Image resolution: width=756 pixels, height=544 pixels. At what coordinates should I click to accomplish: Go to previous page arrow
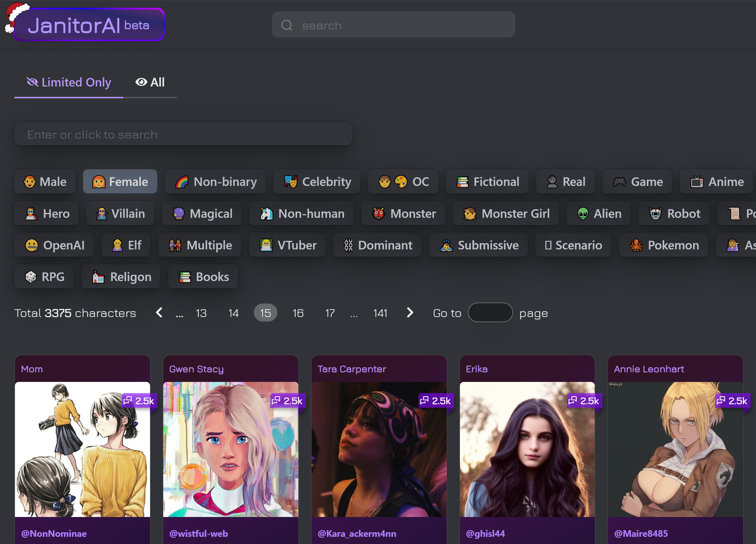(x=159, y=313)
